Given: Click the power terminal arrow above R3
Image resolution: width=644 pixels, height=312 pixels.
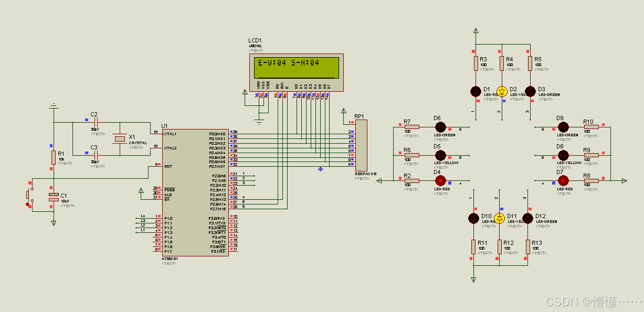Looking at the screenshot, I should click(476, 31).
